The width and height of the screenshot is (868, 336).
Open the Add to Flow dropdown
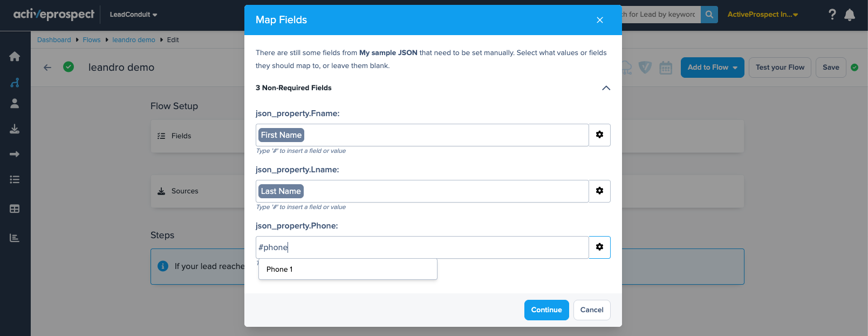coord(712,68)
